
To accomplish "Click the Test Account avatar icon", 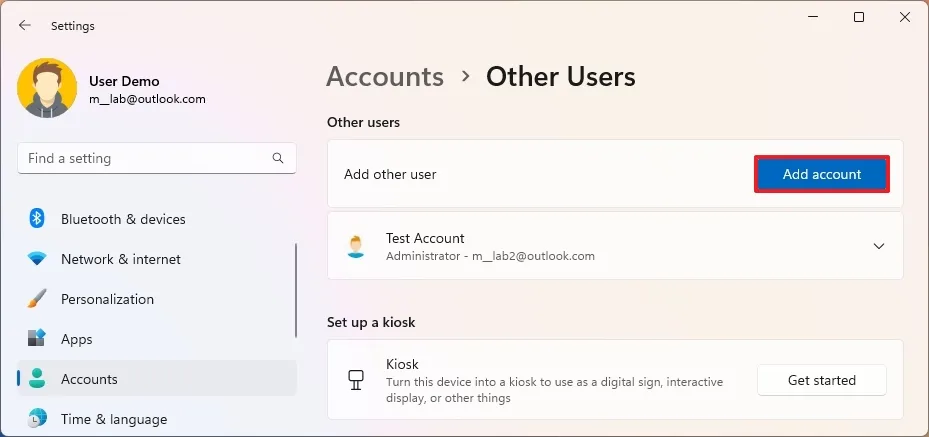I will click(356, 246).
